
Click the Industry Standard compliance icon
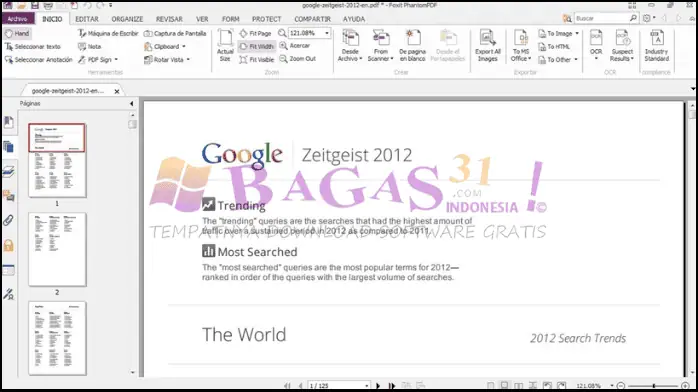tap(657, 45)
